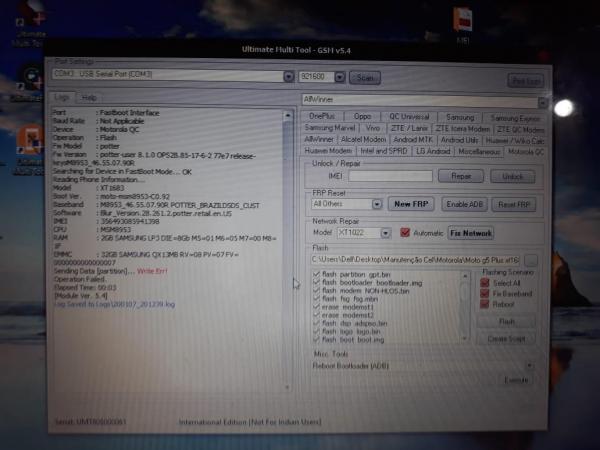Open the ZTE / Lanix tab
Viewport: 600px width, 450px height.
tap(409, 128)
